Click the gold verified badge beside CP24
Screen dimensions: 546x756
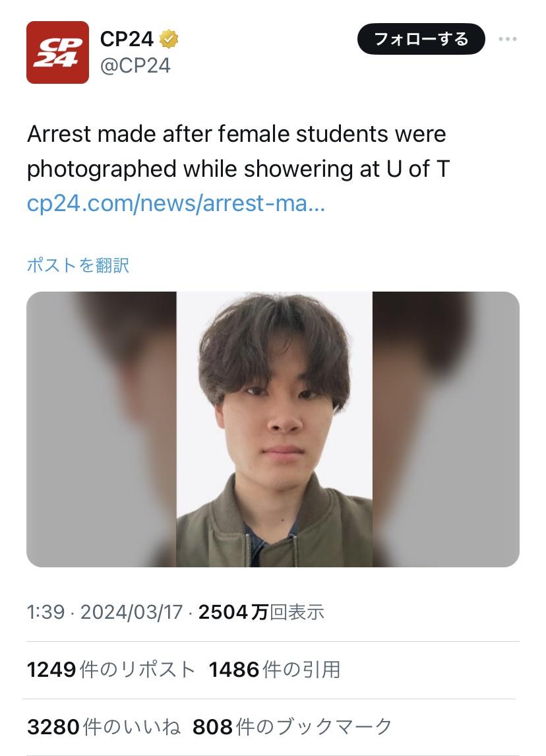coord(169,39)
